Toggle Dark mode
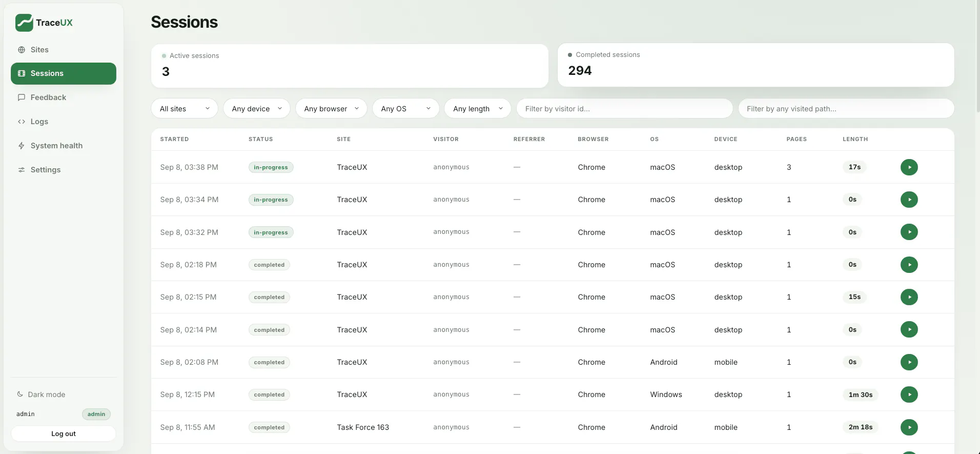This screenshot has width=980, height=454. coord(41,394)
